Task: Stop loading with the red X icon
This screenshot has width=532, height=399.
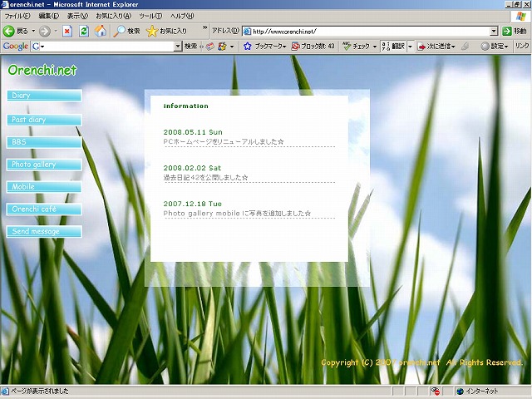Action: point(67,32)
